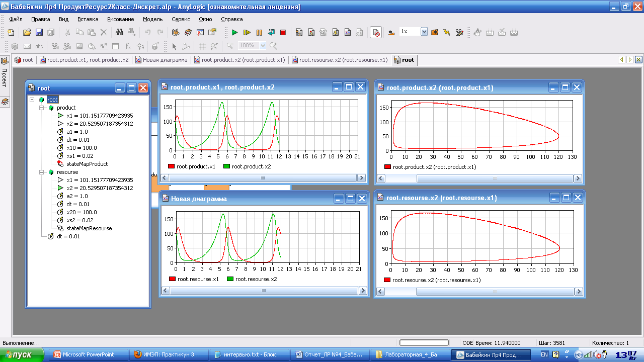Switch to the Новая диаграмма tab
The height and width of the screenshot is (362, 644).
coord(162,60)
